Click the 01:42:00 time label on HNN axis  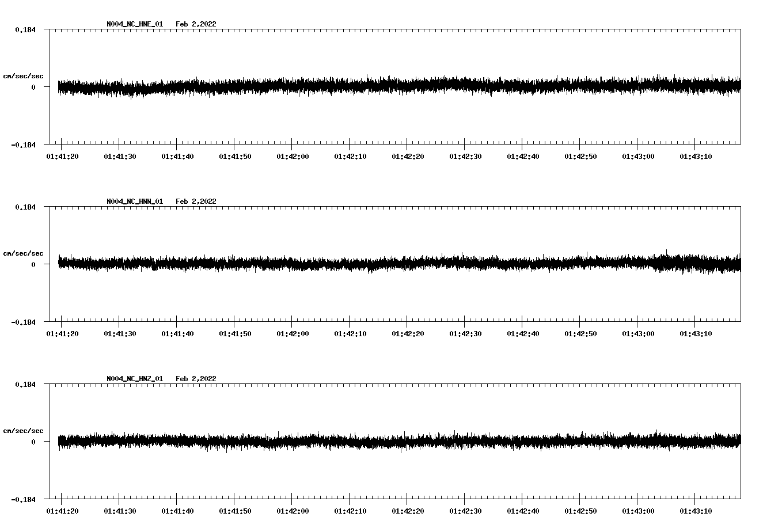click(x=293, y=334)
